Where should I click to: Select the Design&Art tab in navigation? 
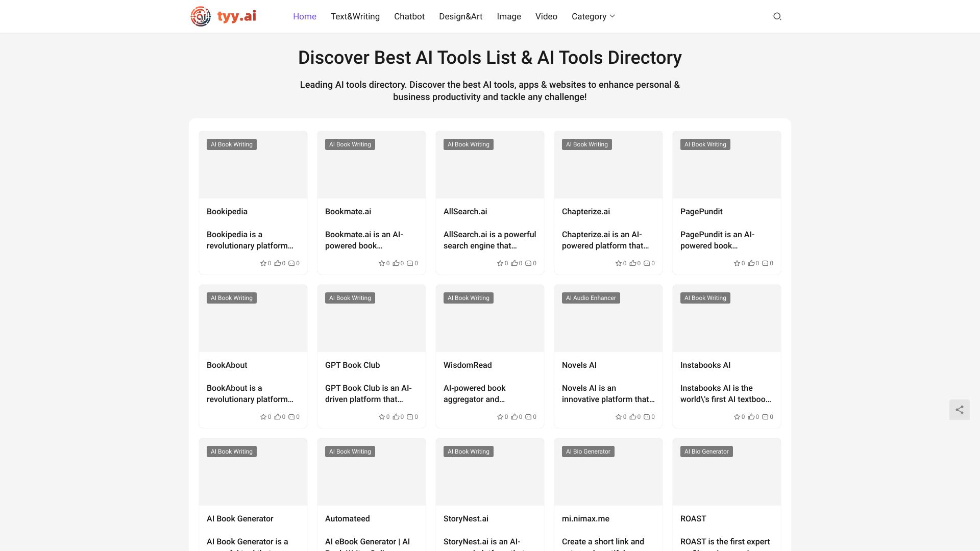(460, 16)
